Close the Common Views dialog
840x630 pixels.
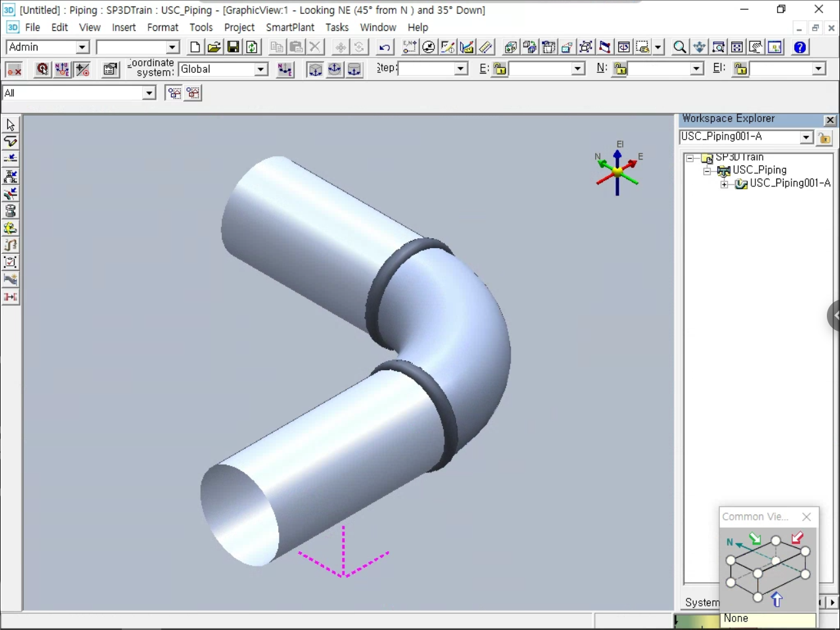[807, 517]
